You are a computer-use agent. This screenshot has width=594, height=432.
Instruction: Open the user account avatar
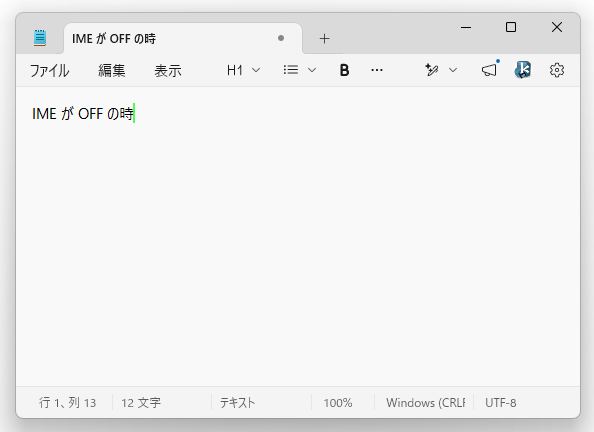[523, 70]
